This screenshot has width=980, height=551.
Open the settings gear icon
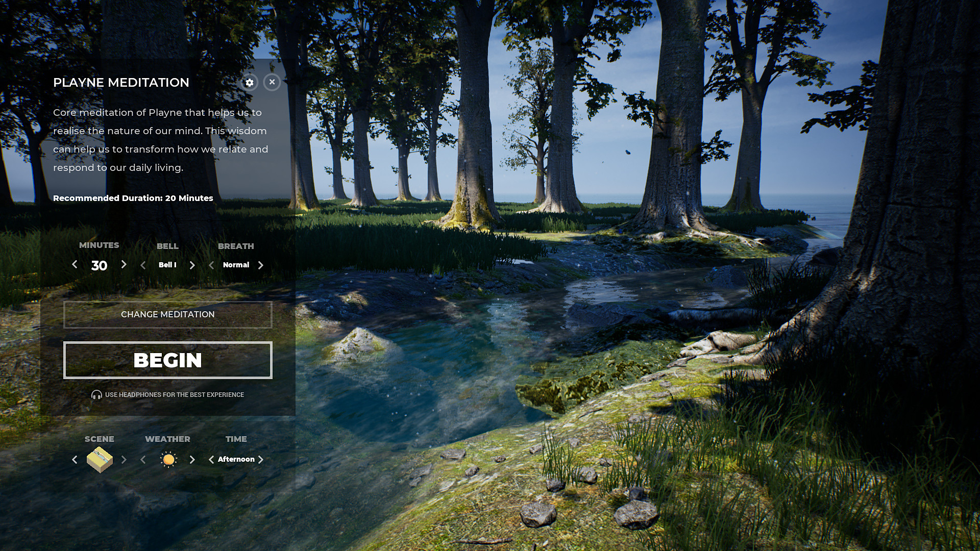[250, 82]
